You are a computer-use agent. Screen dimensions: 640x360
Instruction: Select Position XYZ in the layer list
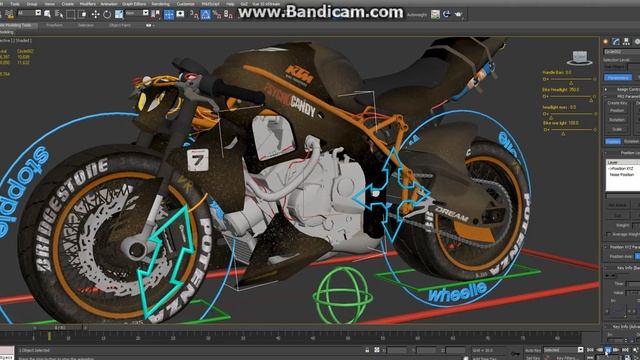click(x=622, y=168)
